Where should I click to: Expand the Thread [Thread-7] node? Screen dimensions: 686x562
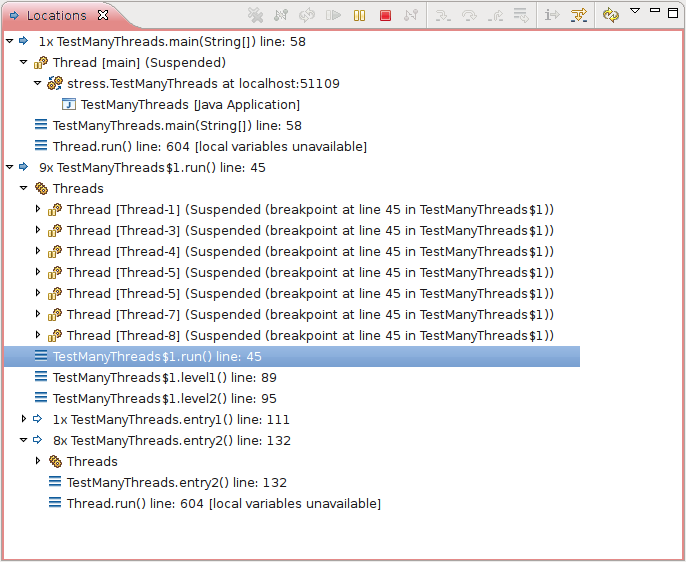pyautogui.click(x=38, y=314)
